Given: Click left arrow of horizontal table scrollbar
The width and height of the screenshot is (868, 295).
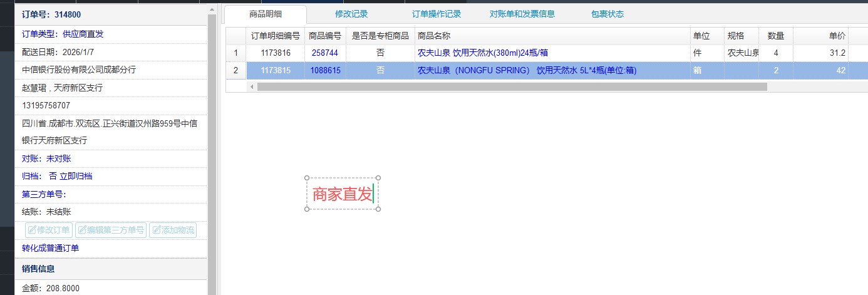Looking at the screenshot, I should pyautogui.click(x=252, y=86).
